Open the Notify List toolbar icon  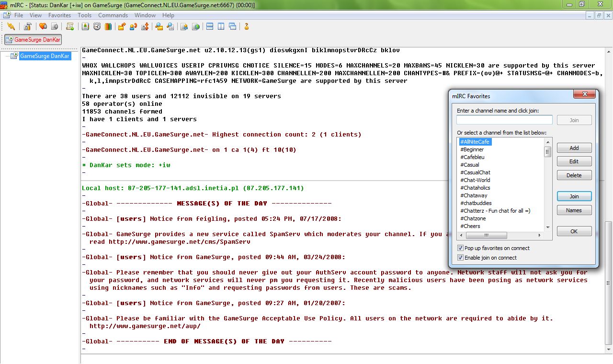(184, 26)
